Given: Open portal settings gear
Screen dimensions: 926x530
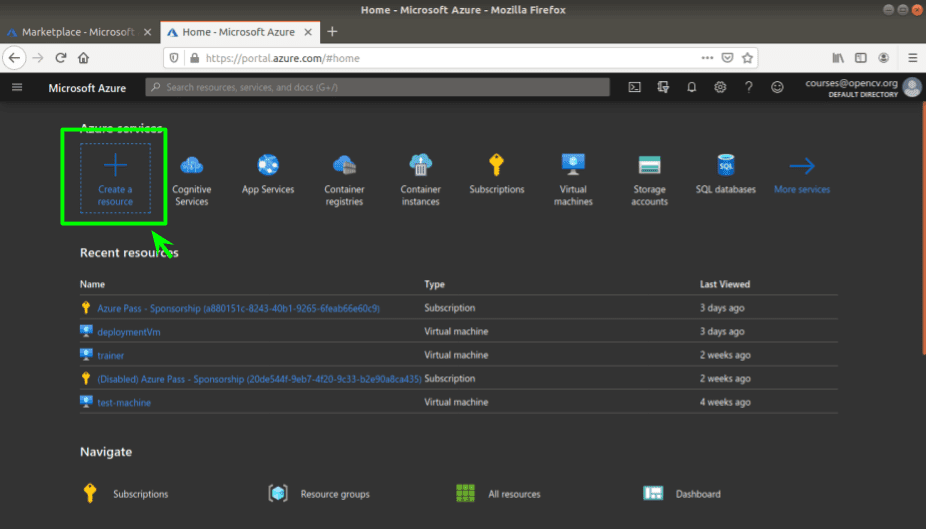Looking at the screenshot, I should (720, 87).
